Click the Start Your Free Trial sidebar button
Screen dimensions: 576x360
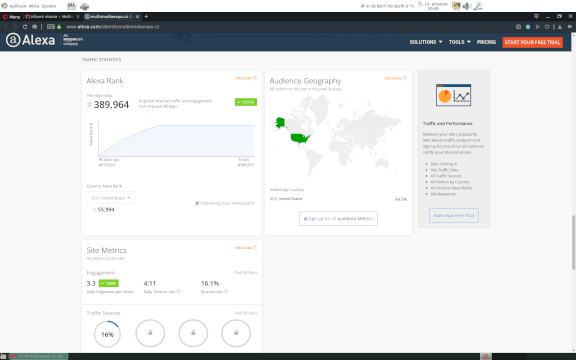click(x=454, y=215)
